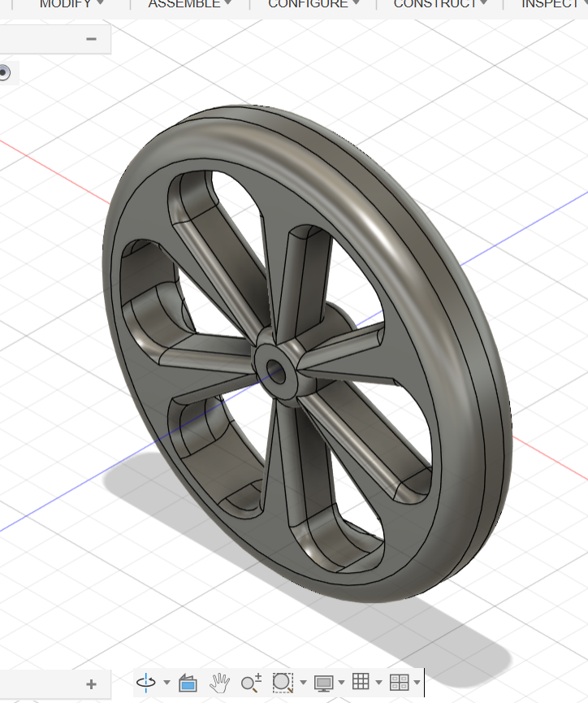Open the INSPECT menu
This screenshot has width=588, height=703.
coord(555,3)
